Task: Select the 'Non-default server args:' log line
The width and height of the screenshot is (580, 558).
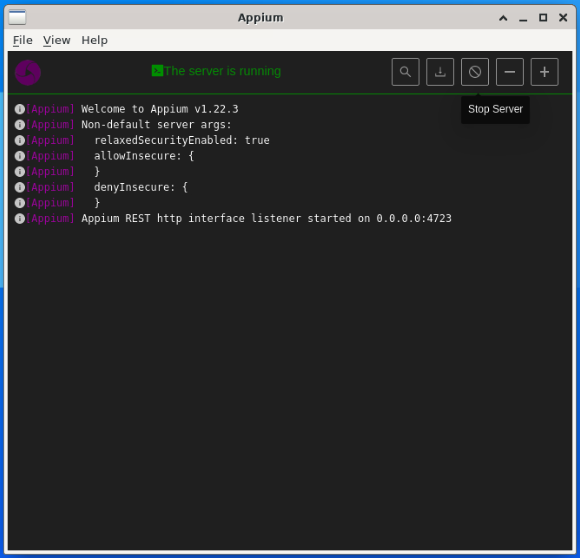Action: point(156,125)
